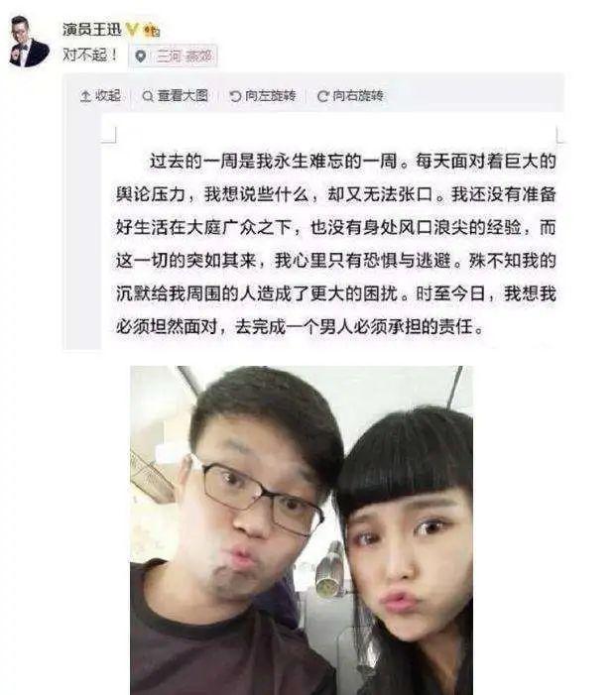Click the location pin icon in the tag

(x=141, y=57)
